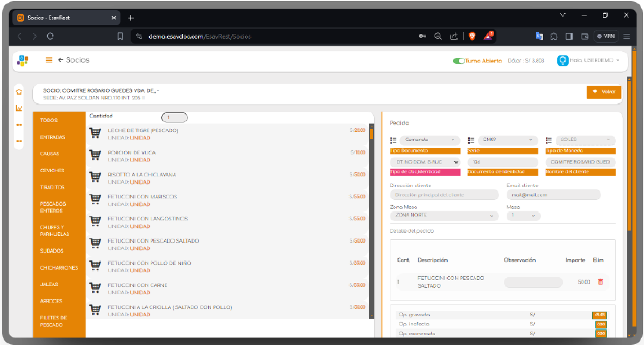Click the EsavRest colorful logo

(x=23, y=60)
